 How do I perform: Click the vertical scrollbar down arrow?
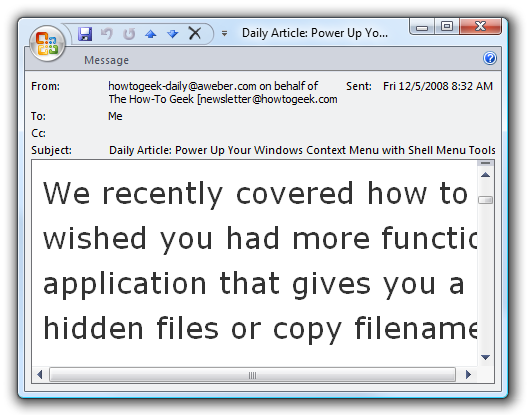click(485, 357)
